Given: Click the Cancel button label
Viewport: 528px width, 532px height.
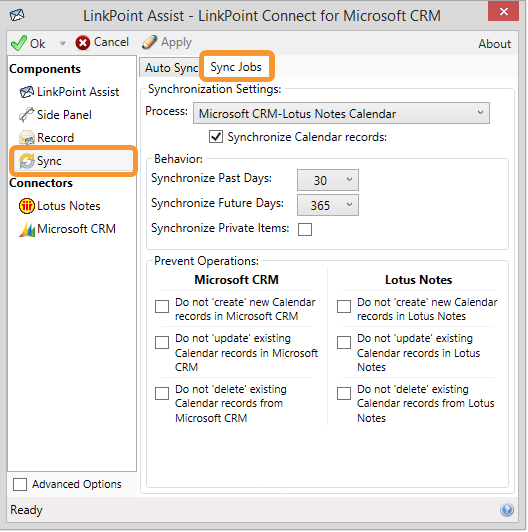Looking at the screenshot, I should [x=111, y=42].
